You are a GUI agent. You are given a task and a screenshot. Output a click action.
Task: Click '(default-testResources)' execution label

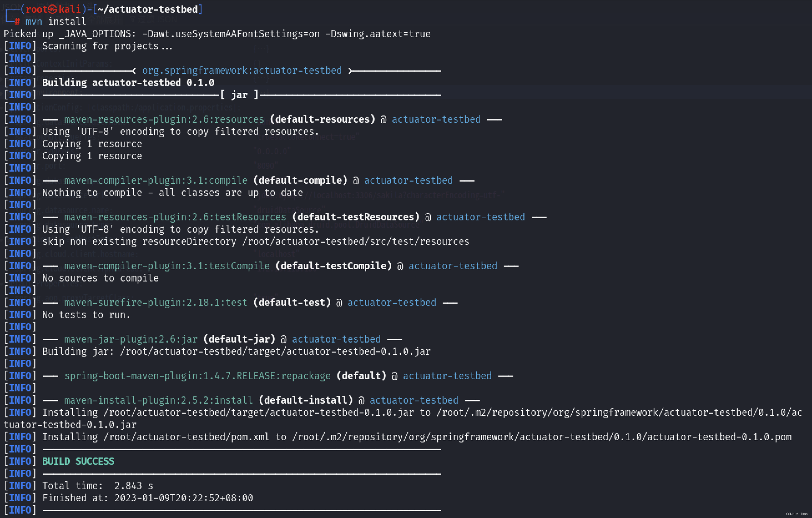click(x=356, y=217)
